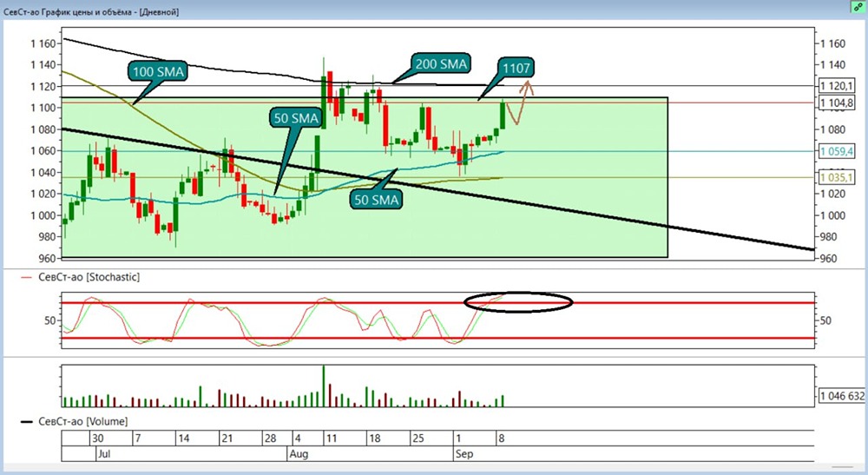Click the 'Sep' month label on the timeline
868x475 pixels.
pos(464,454)
